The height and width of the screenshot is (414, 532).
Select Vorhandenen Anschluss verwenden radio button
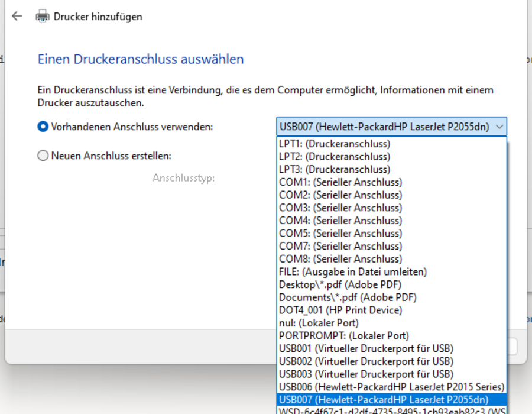point(43,127)
